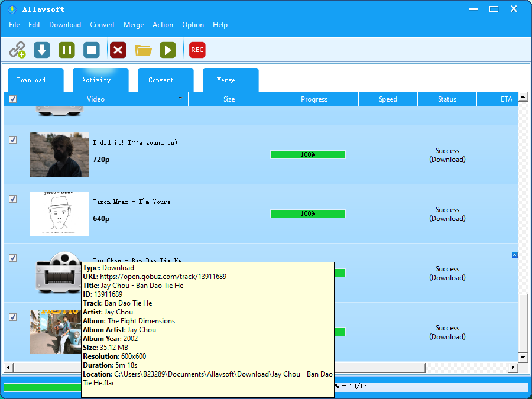The width and height of the screenshot is (532, 399).
Task: Click the Status column header
Action: pyautogui.click(x=447, y=99)
